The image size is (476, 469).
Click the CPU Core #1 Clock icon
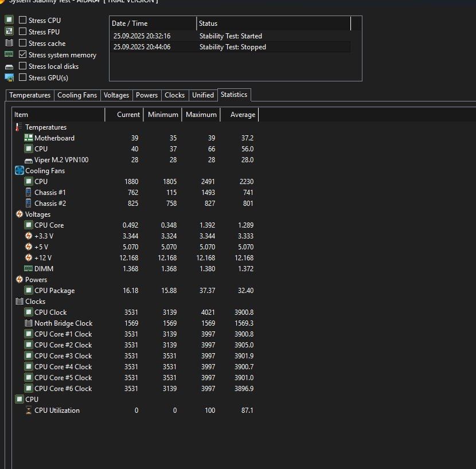point(29,334)
